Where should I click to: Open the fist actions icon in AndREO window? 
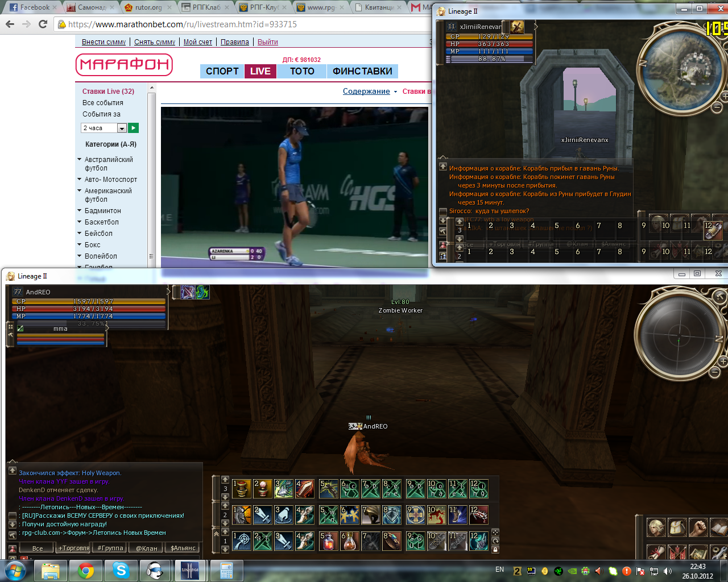698,527
